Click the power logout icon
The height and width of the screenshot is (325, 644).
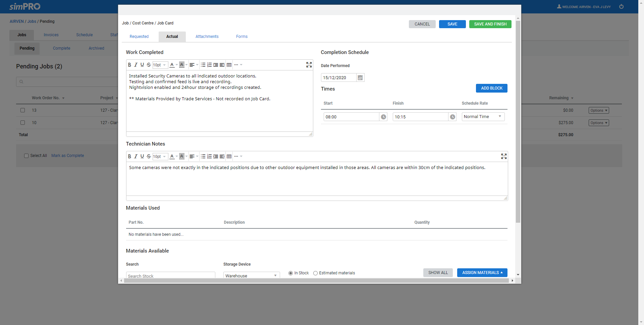(x=621, y=6)
